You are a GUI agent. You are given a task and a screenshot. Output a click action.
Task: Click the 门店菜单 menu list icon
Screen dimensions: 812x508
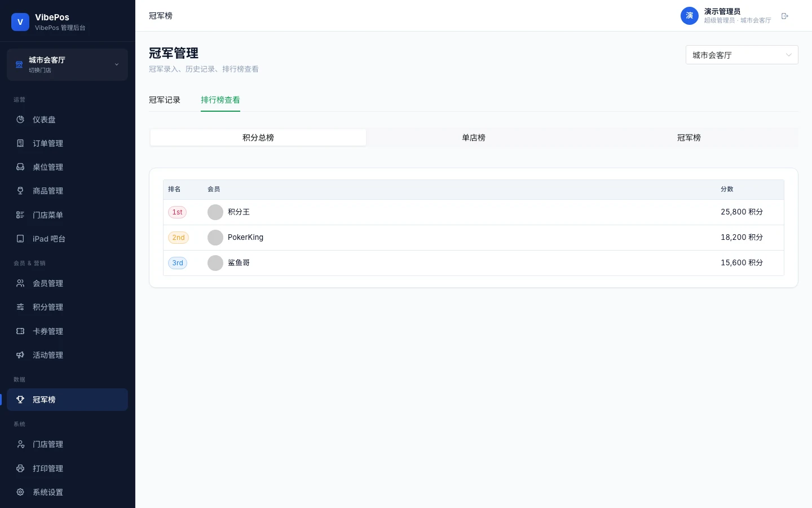tap(20, 215)
